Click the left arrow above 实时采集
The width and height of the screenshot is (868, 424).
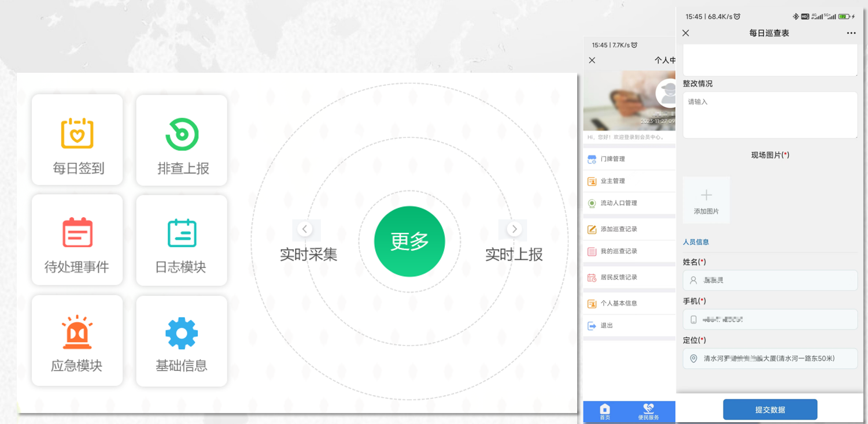[305, 229]
